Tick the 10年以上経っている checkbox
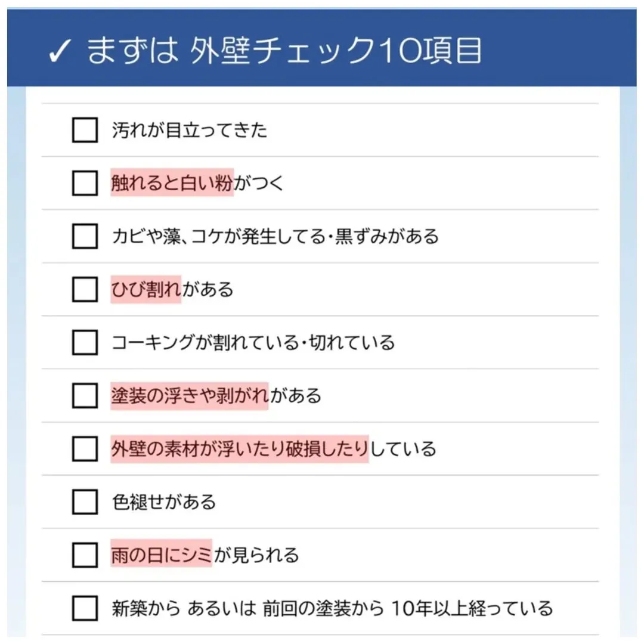644x644 pixels. pos(85,608)
